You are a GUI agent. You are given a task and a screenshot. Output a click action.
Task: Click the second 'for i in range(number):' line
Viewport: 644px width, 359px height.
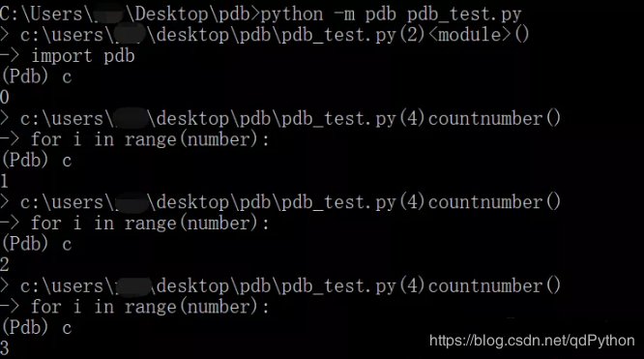coord(150,224)
